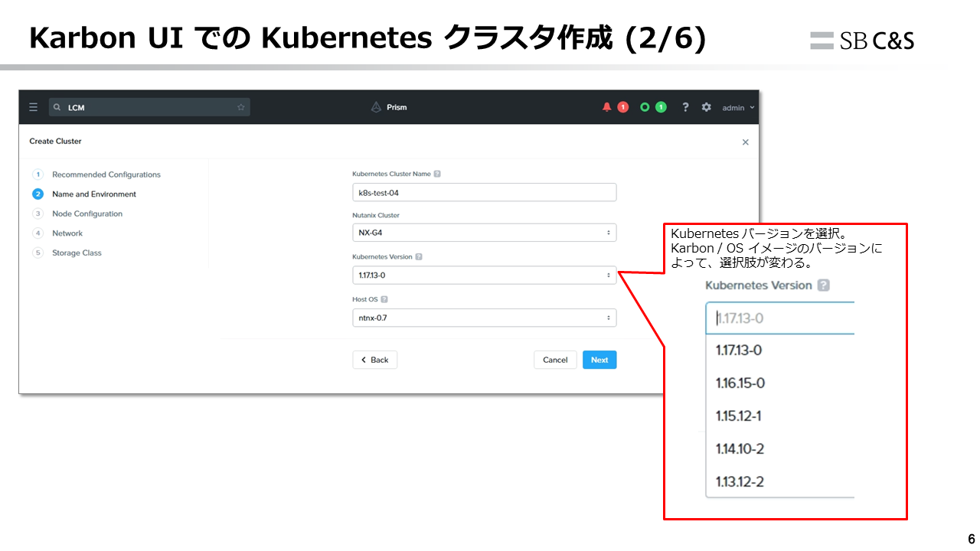Open the Kubernetes Version 1.17.13-0 dropdown
This screenshot has height=551, width=980.
(x=484, y=275)
